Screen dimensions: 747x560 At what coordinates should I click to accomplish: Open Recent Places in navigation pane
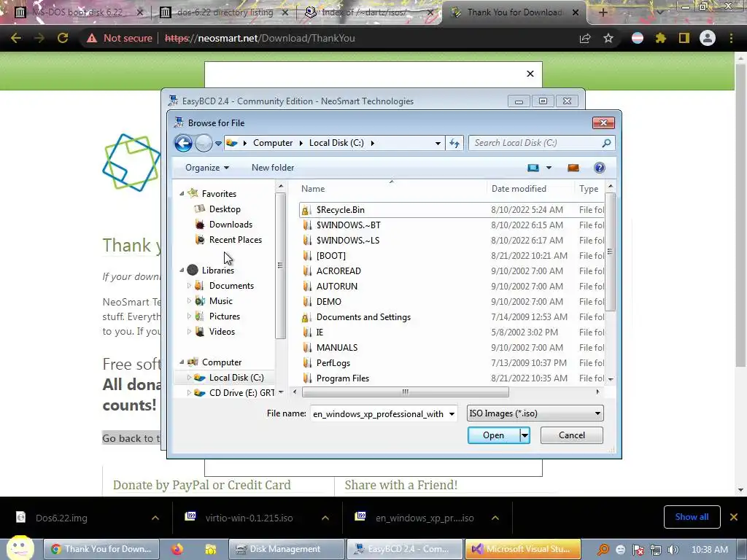pyautogui.click(x=236, y=239)
